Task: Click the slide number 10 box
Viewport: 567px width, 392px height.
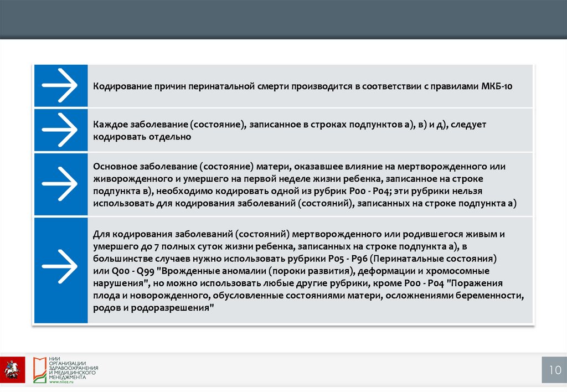Action: click(555, 370)
